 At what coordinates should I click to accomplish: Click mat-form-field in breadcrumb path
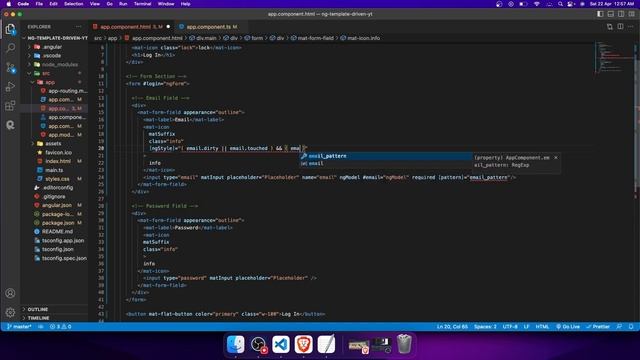point(316,38)
